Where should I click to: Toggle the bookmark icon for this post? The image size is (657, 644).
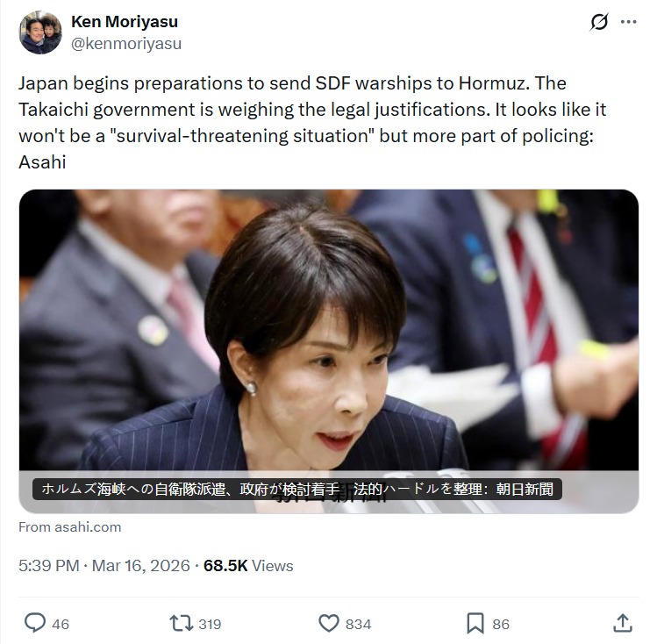point(475,624)
